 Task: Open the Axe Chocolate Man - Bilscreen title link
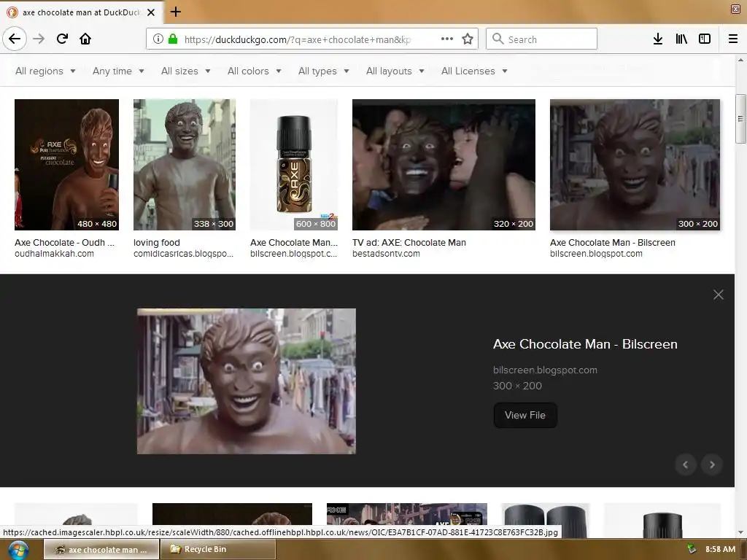pos(585,344)
